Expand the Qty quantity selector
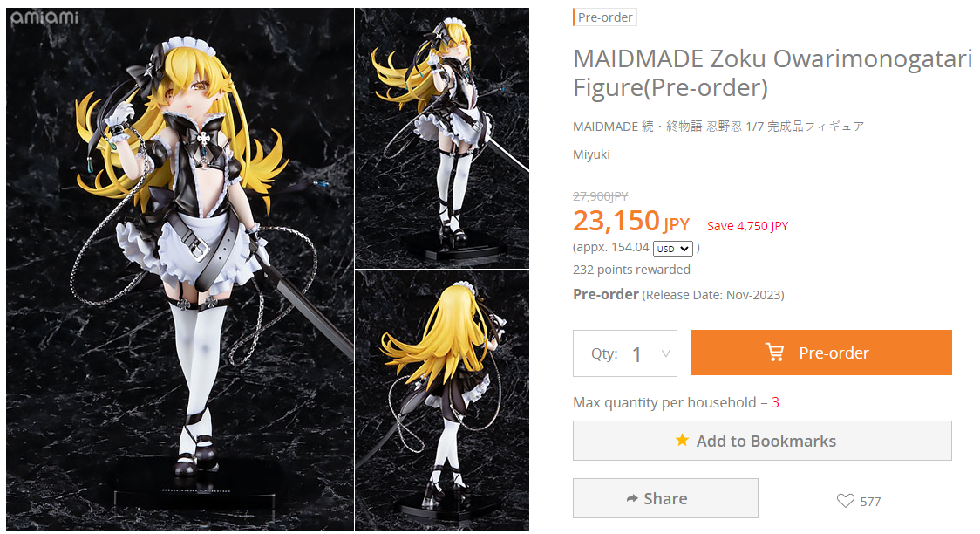 point(625,353)
